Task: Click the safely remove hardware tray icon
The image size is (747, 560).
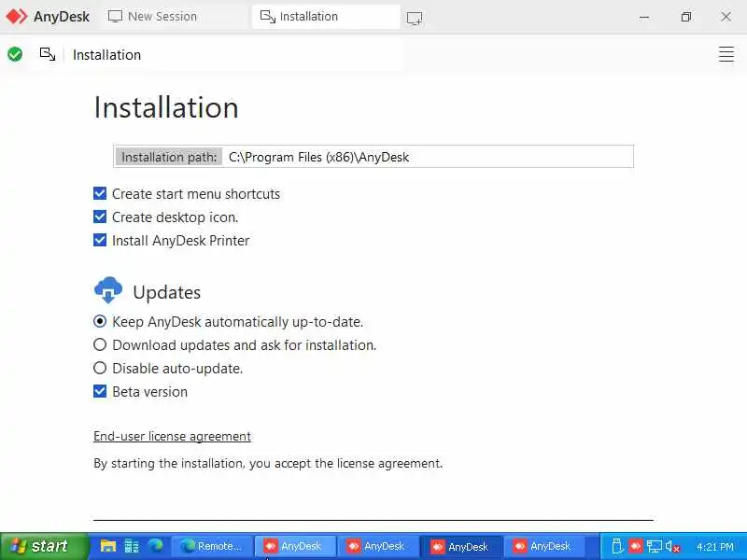Action: 617,546
